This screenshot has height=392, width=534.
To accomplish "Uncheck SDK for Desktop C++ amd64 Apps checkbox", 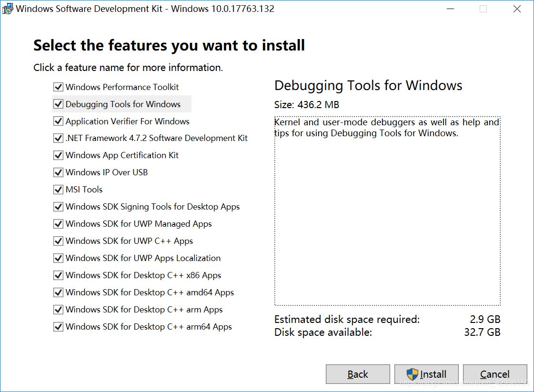I will (x=58, y=292).
